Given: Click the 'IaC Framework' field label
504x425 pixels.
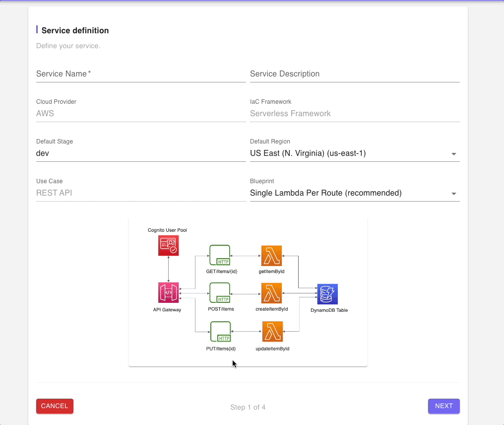Looking at the screenshot, I should pos(271,102).
